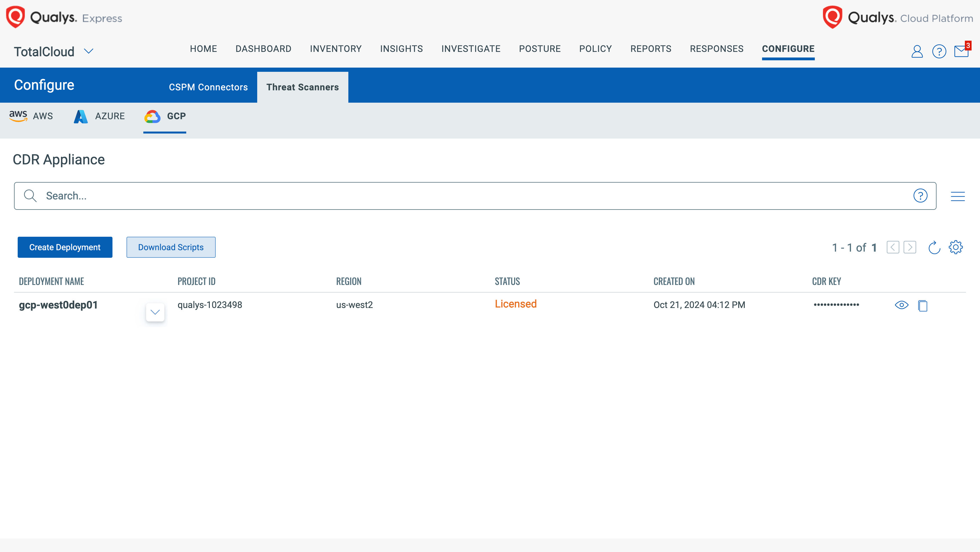
Task: Open the REPORTS menu
Action: (x=651, y=49)
